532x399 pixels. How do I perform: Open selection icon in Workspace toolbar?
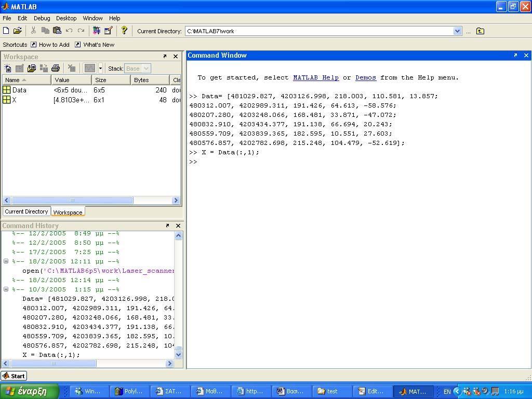(x=20, y=68)
